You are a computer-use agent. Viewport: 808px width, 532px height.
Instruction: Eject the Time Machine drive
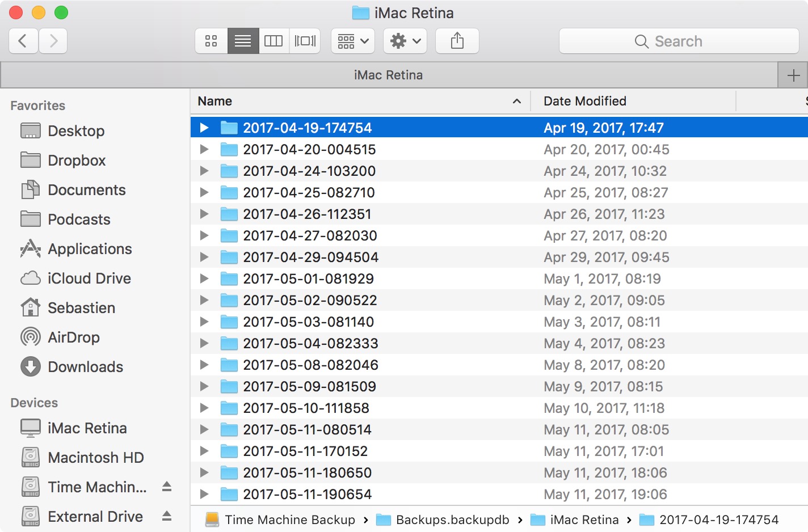pyautogui.click(x=167, y=487)
